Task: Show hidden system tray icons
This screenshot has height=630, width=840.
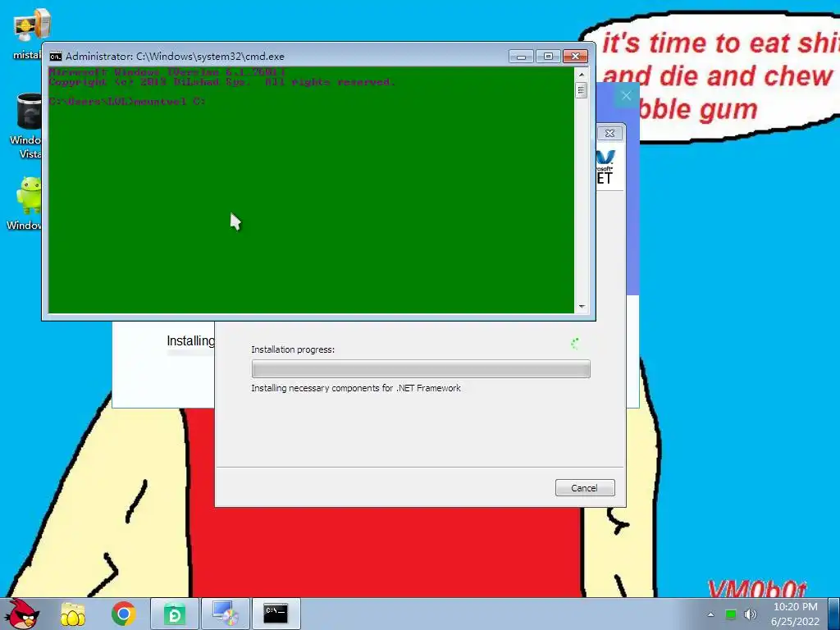Action: [x=711, y=614]
